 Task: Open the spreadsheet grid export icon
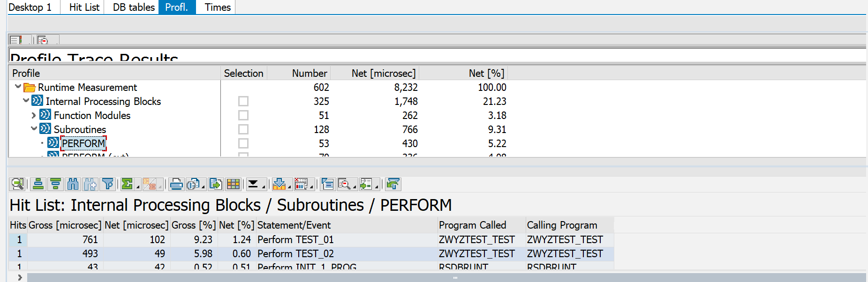[233, 184]
